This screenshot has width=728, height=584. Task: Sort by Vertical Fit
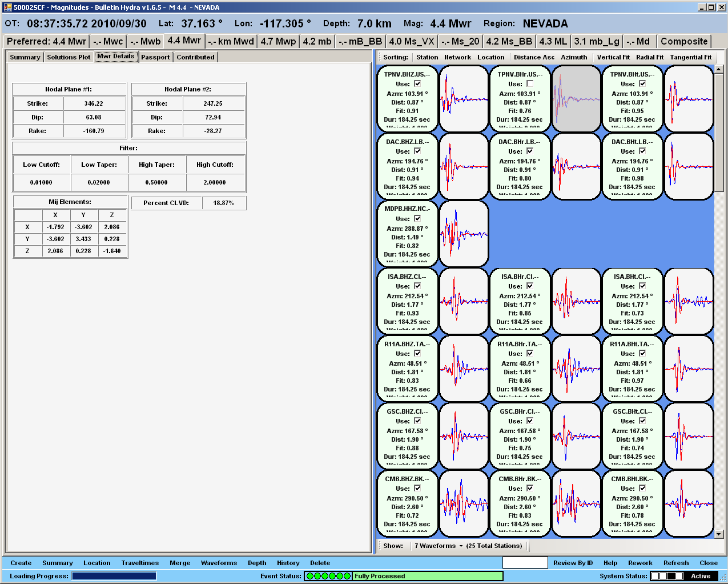613,57
